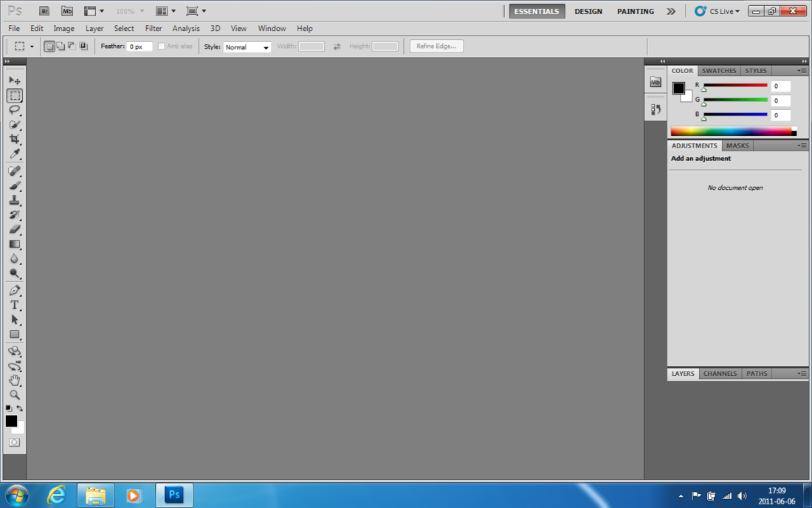This screenshot has height=508, width=812.
Task: Open the Style dropdown set to Normal
Action: click(x=247, y=47)
